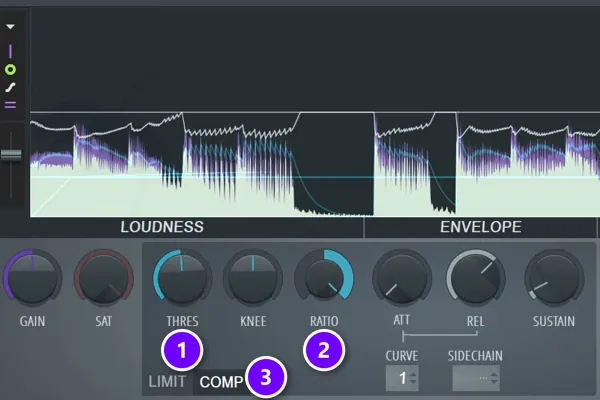
Task: Switch to COMP mode
Action: tap(221, 382)
